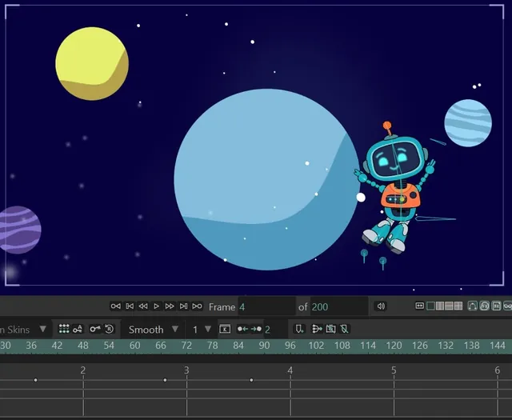Click the reset keyframe icon with letter R

[110, 329]
